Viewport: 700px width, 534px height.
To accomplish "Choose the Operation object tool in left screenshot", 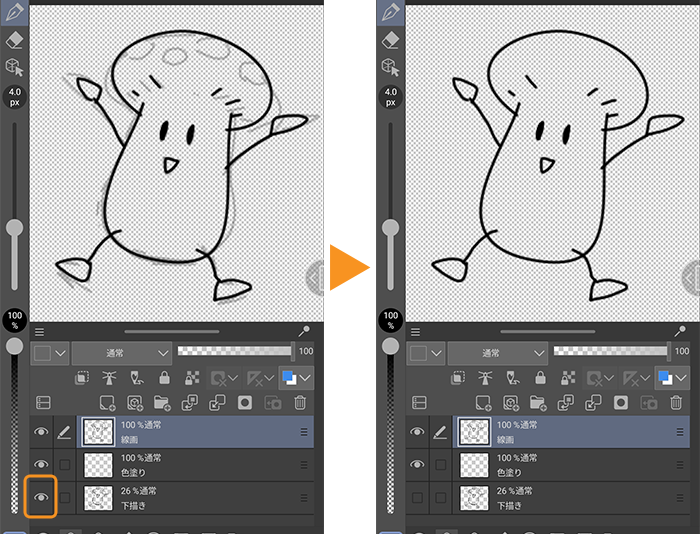I will [15, 67].
